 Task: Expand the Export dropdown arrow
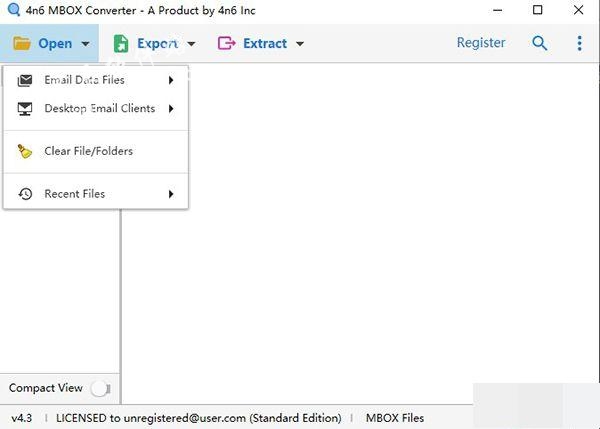[x=191, y=44]
